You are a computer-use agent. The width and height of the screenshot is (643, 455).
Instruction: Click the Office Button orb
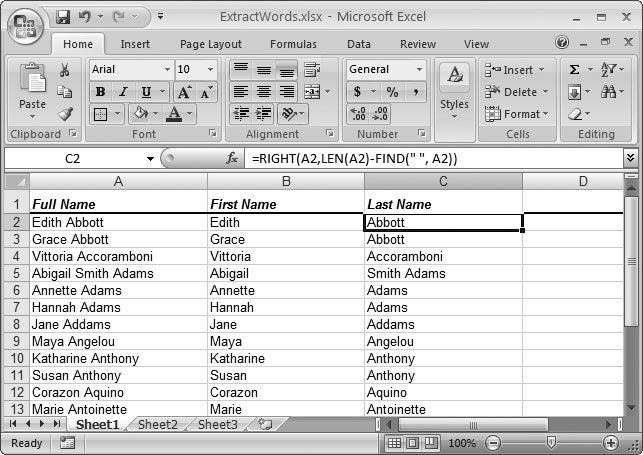[x=25, y=26]
